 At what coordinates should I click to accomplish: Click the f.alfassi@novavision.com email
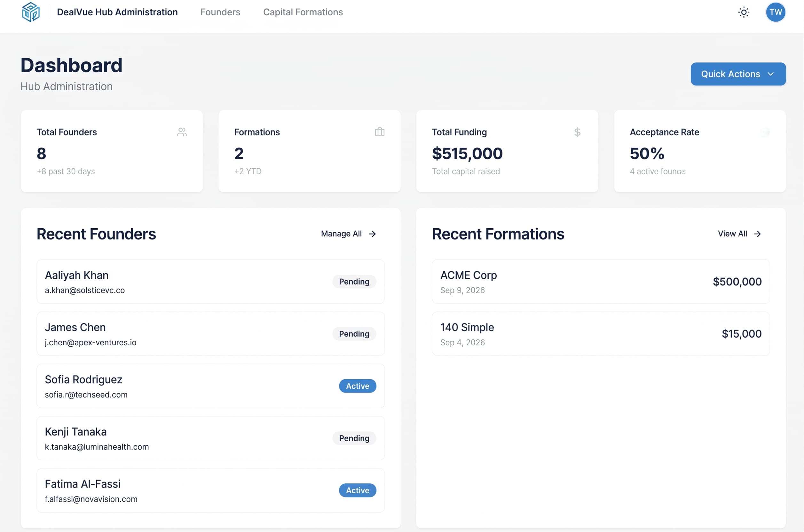91,499
